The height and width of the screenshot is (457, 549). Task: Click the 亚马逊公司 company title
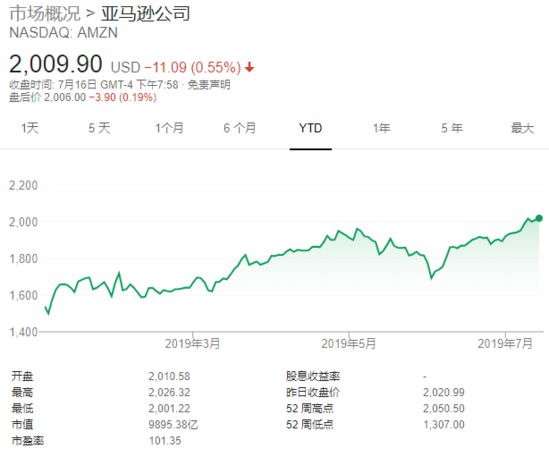pos(146,14)
